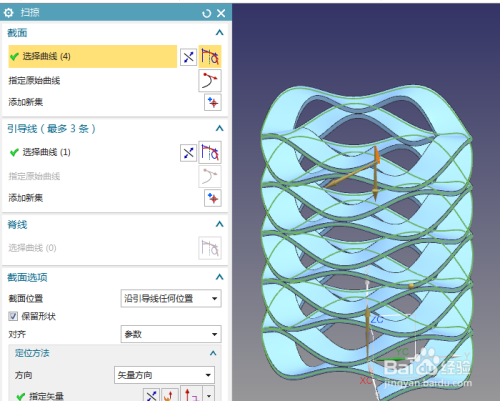This screenshot has width=500, height=401.
Task: Collapse the 截面选项 section
Action: click(x=219, y=277)
